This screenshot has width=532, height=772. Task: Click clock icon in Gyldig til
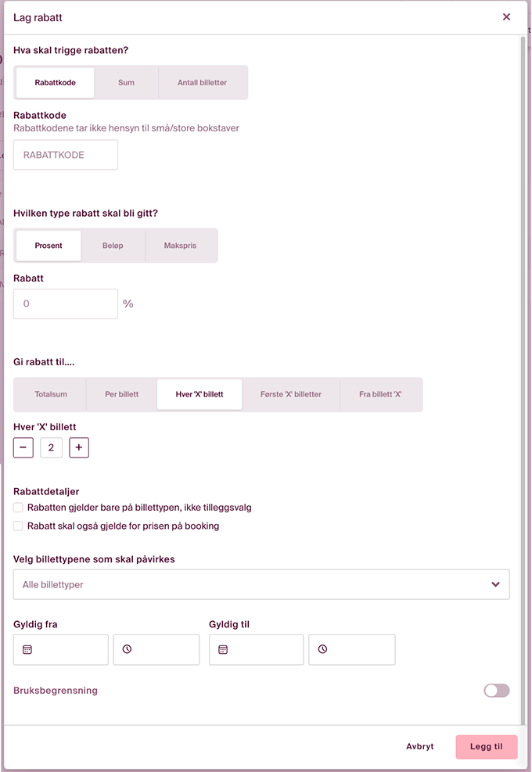pos(322,649)
